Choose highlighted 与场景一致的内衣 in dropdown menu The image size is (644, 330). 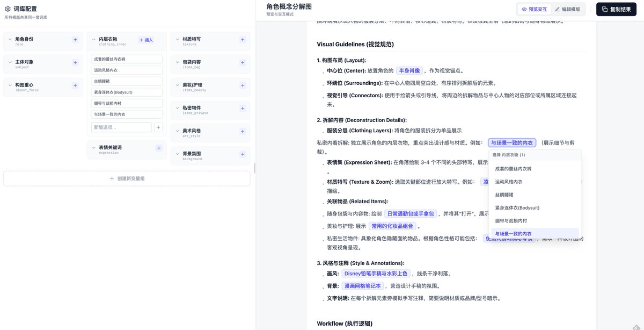tap(535, 233)
